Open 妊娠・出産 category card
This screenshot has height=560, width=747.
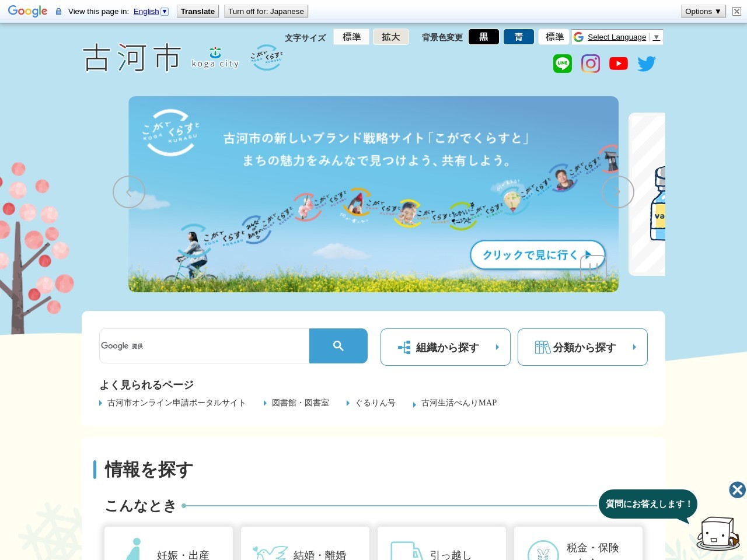coord(169,544)
